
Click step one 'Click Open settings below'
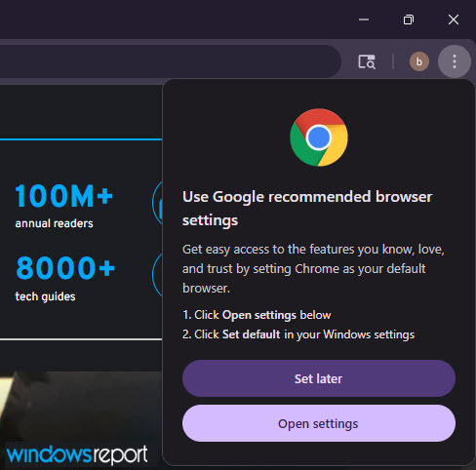point(257,315)
